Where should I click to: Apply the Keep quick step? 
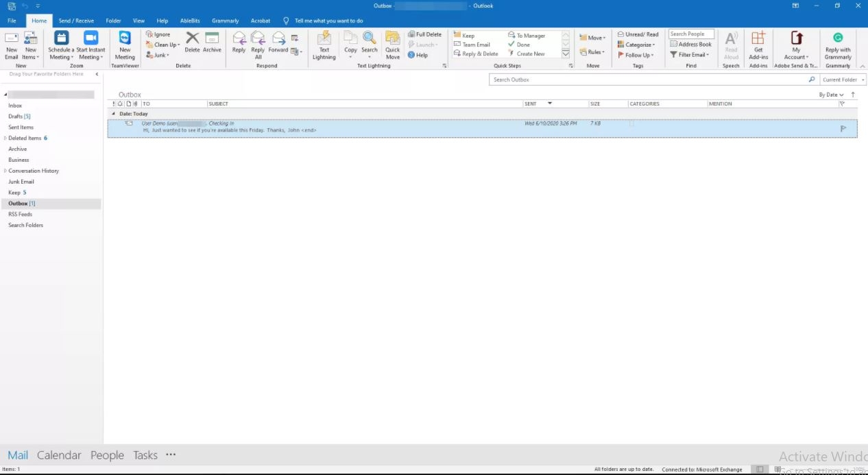coord(464,36)
